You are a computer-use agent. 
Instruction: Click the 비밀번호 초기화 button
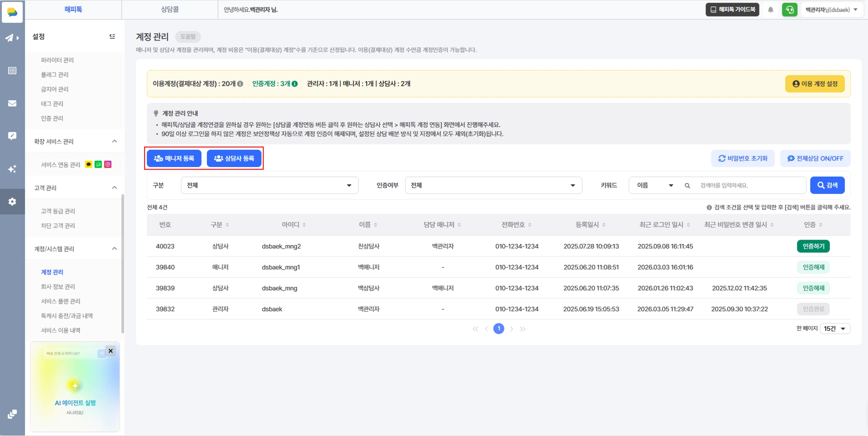743,159
